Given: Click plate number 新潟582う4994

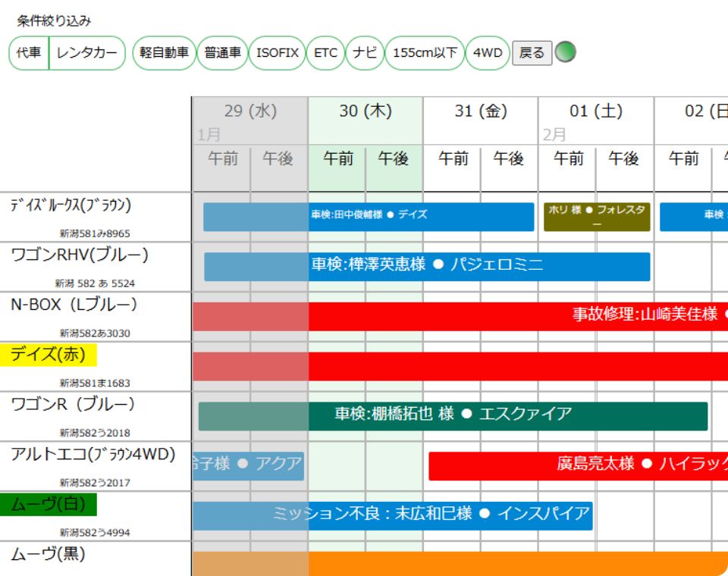Looking at the screenshot, I should (x=95, y=532).
